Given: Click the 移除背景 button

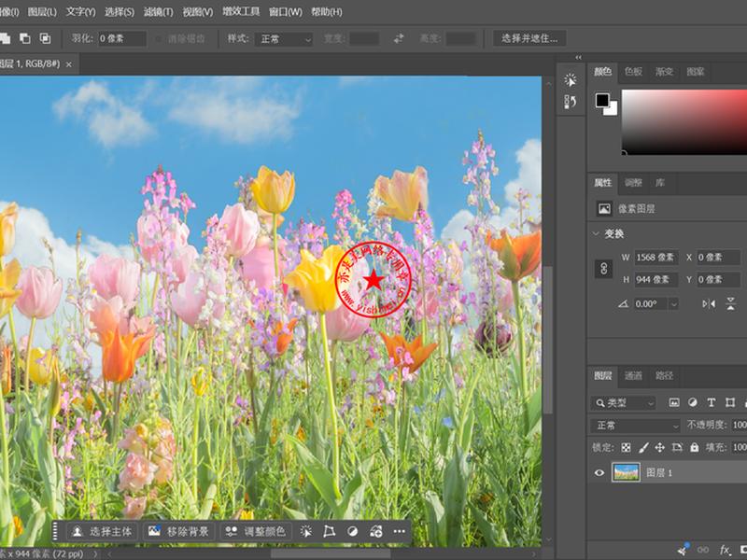Looking at the screenshot, I should point(178,531).
